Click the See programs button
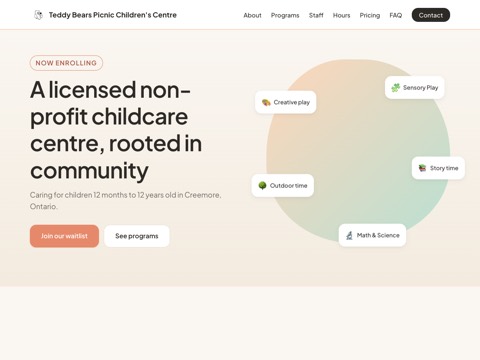The height and width of the screenshot is (360, 480). coord(137,236)
